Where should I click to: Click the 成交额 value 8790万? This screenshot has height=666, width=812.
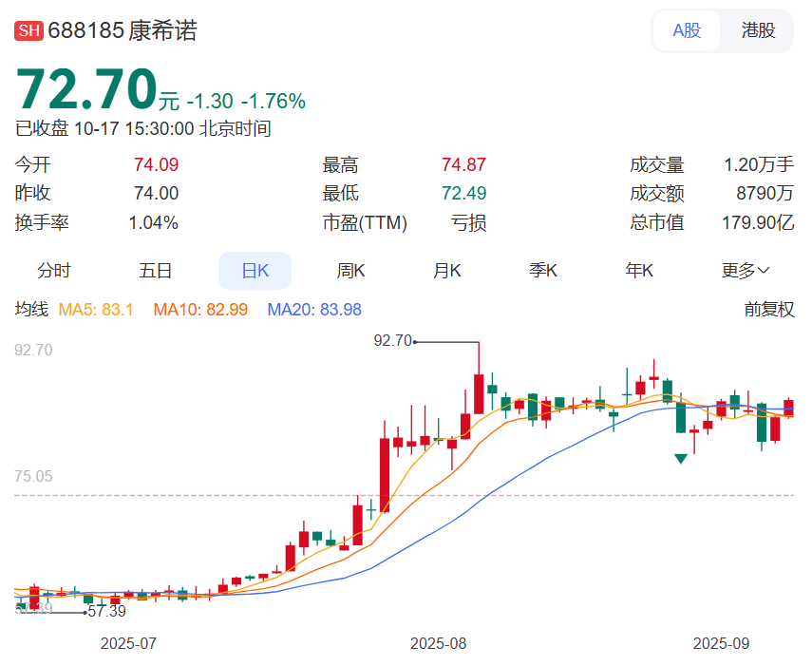coord(765,193)
